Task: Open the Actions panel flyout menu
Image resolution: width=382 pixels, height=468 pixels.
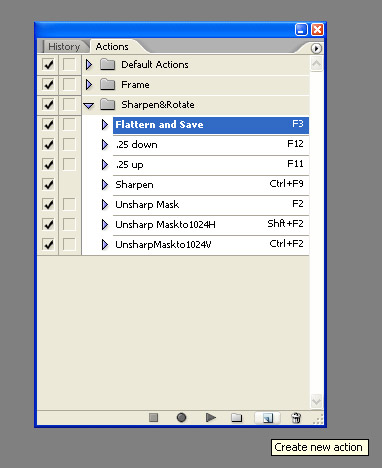Action: click(316, 48)
